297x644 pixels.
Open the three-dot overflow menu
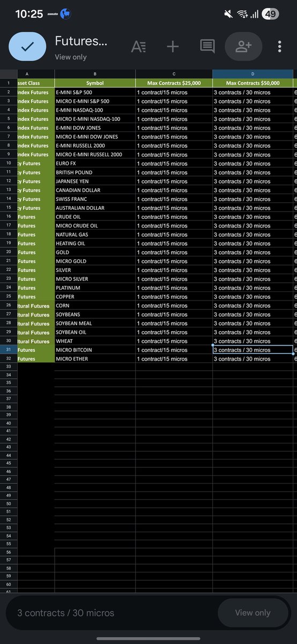tap(280, 47)
